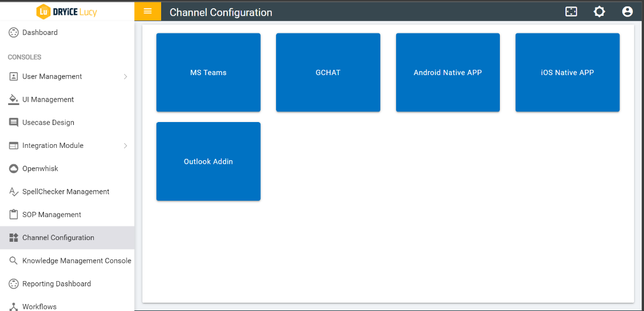
Task: Open the user account profile icon
Action: pyautogui.click(x=627, y=12)
